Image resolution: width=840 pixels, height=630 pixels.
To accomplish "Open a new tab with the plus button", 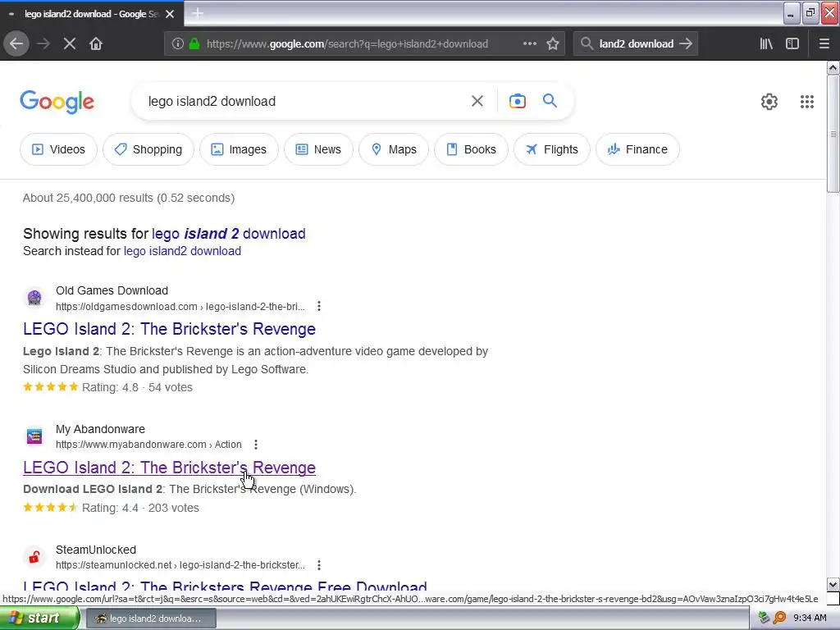I will point(198,13).
